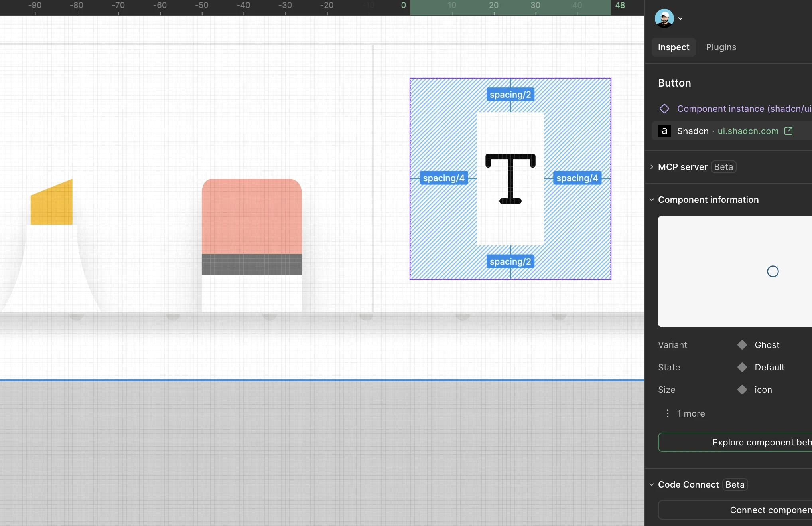Open the ui.shadcn.com link
The width and height of the screenshot is (812, 526).
click(748, 131)
